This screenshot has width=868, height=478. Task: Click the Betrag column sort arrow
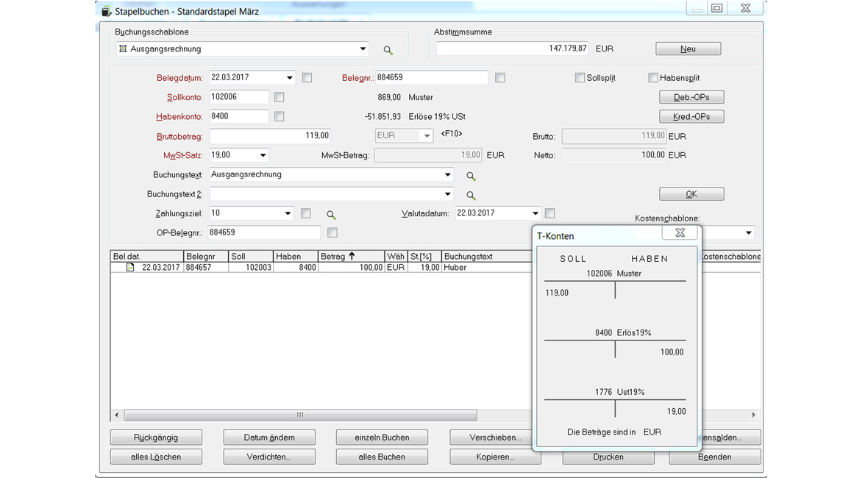pos(352,257)
